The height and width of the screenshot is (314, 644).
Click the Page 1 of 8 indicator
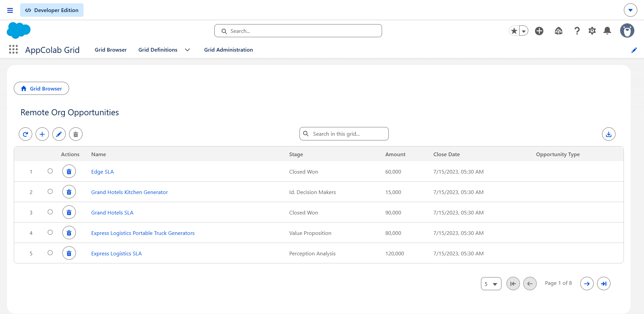558,283
